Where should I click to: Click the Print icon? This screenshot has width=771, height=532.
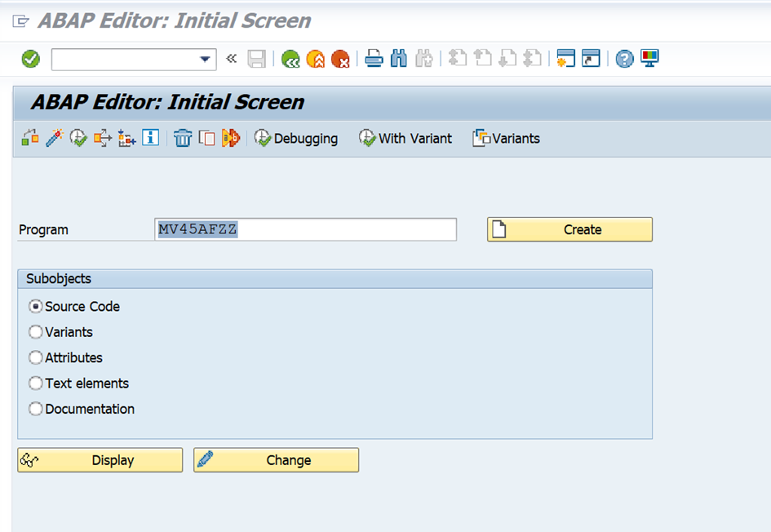click(x=374, y=58)
